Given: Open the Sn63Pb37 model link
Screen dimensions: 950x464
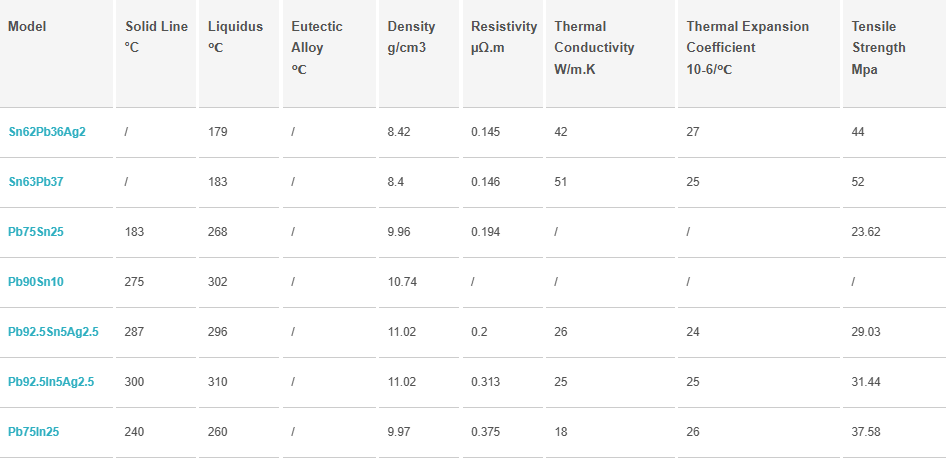Looking at the screenshot, I should click(x=36, y=182).
